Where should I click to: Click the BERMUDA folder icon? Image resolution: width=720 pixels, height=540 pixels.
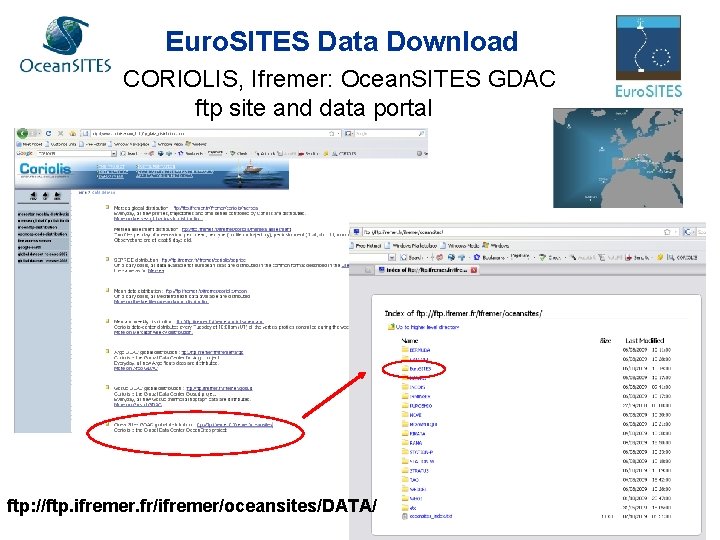click(x=405, y=350)
